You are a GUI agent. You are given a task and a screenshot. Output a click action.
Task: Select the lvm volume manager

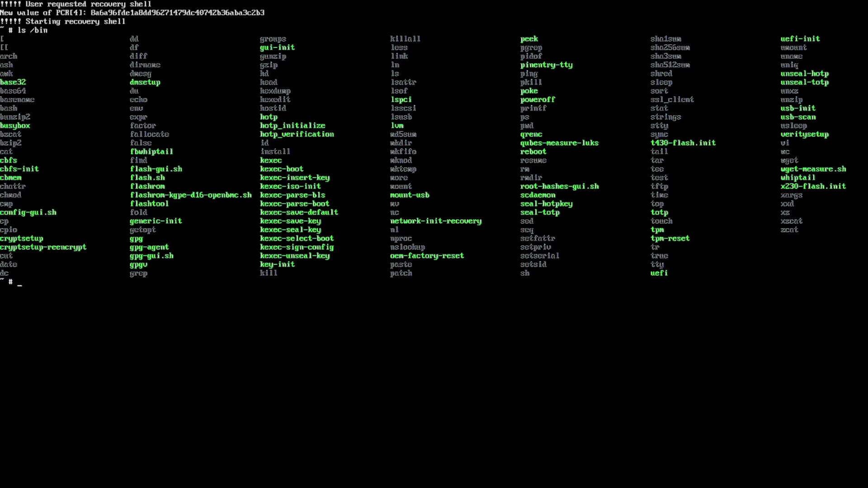click(x=396, y=125)
